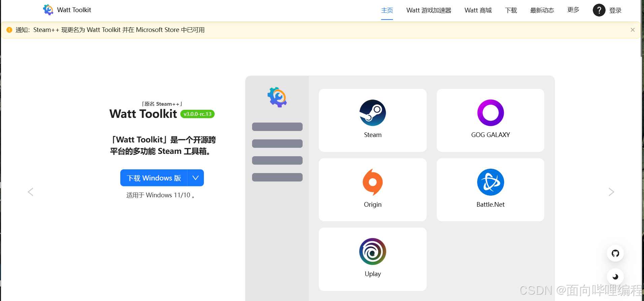Click the Watt Toolkit description heading
Image resolution: width=644 pixels, height=301 pixels.
(163, 145)
